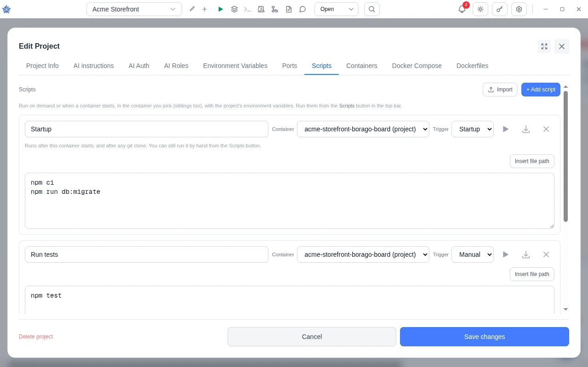Close the Edit Project dialog
Viewport: 588px width, 367px height.
click(562, 46)
